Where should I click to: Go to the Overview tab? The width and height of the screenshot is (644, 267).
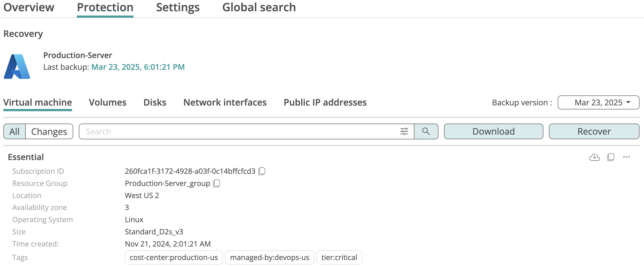29,7
